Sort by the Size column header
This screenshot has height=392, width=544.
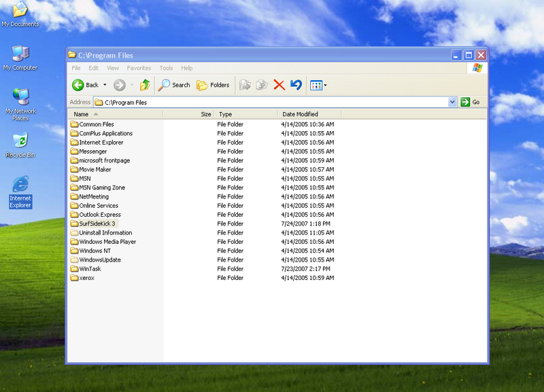point(189,114)
